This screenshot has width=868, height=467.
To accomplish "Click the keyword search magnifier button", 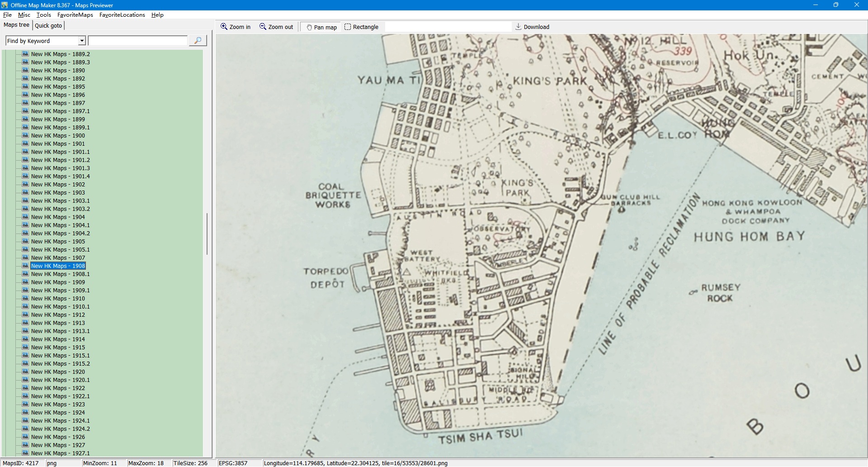I will [x=198, y=41].
